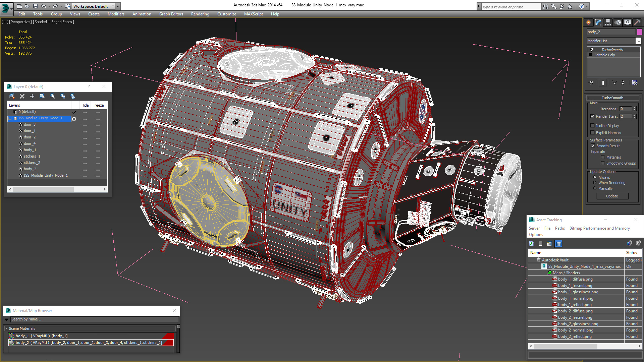Switch to the Utilities hammer tab
The height and width of the screenshot is (362, 644).
pos(637,22)
